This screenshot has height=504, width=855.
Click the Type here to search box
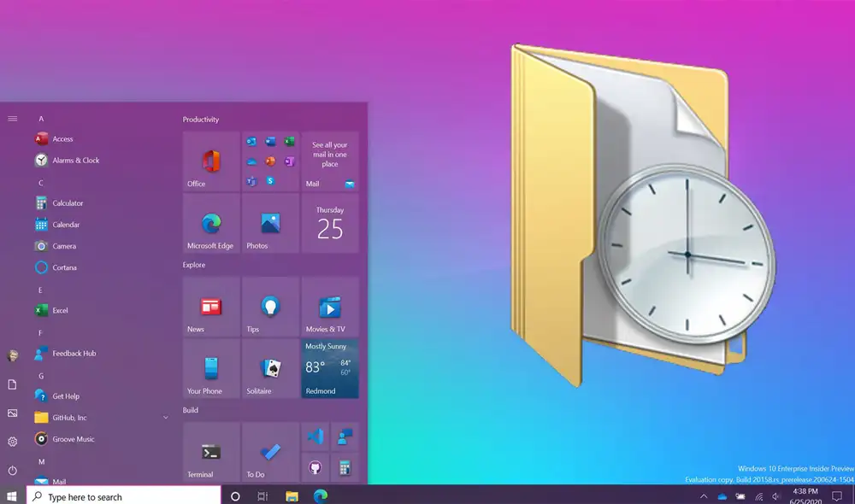tap(124, 496)
